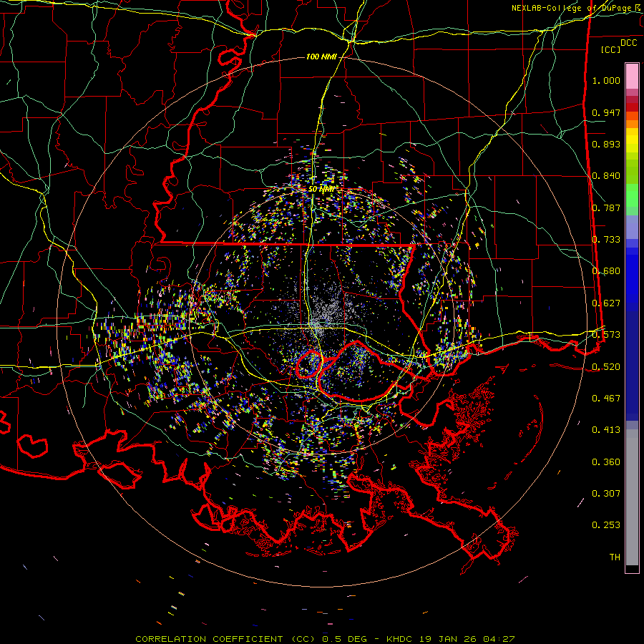Click the 0.733 scale value

606,240
